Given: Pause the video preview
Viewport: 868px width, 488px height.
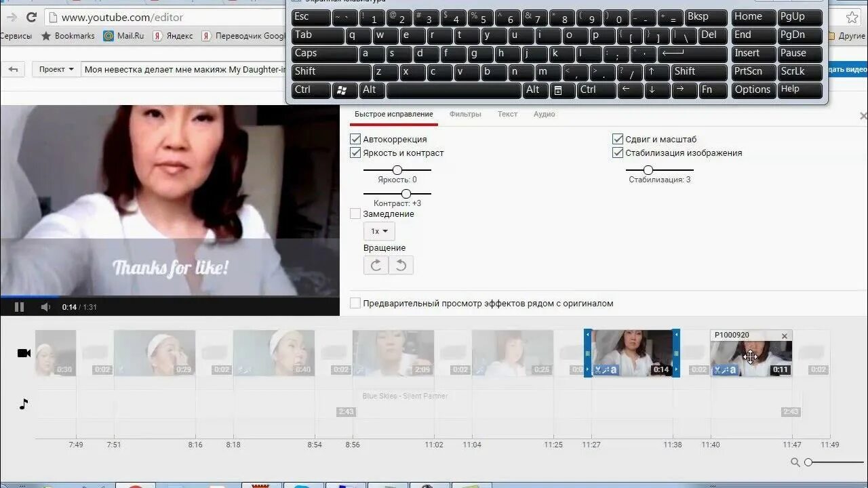Looking at the screenshot, I should [x=19, y=307].
